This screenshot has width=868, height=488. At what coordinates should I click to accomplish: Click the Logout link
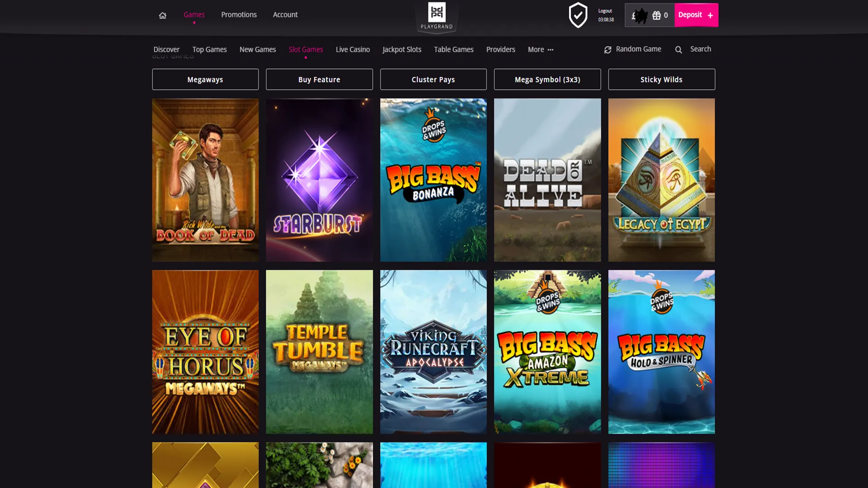604,10
